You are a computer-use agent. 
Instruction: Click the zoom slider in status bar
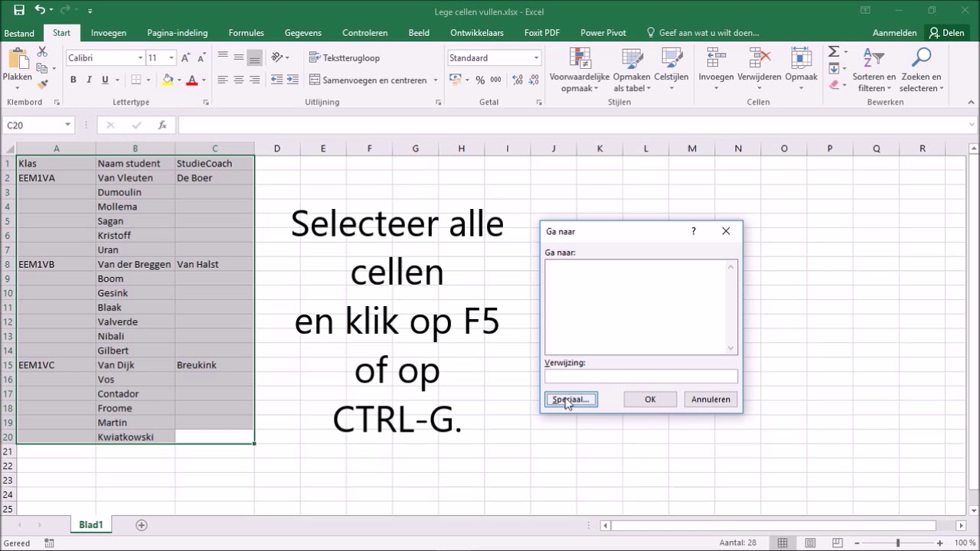point(898,543)
